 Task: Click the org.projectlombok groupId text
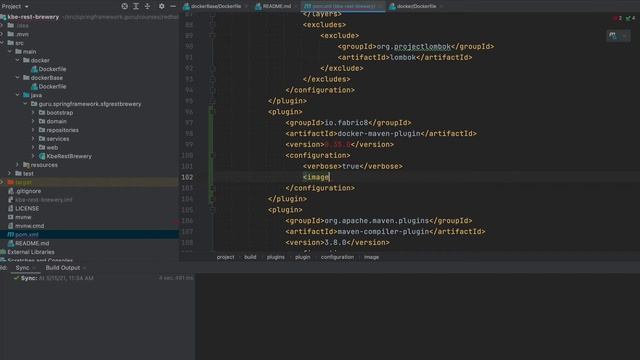click(x=413, y=47)
